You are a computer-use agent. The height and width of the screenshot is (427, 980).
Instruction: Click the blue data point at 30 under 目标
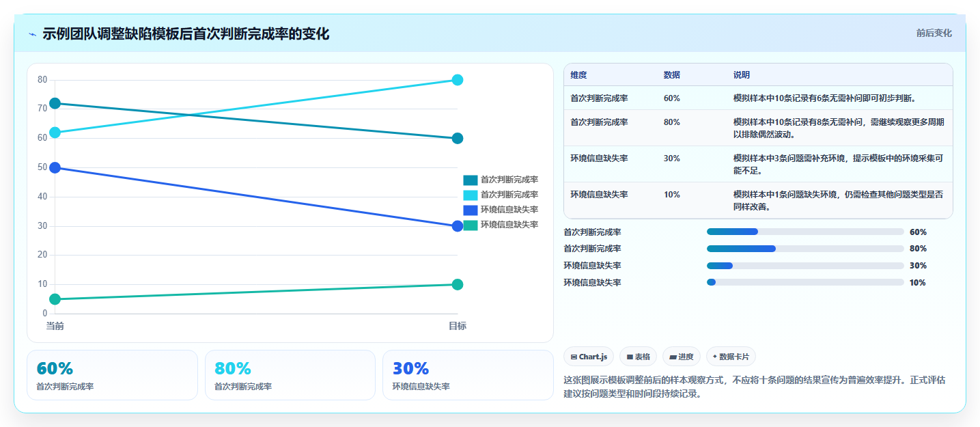click(x=458, y=226)
